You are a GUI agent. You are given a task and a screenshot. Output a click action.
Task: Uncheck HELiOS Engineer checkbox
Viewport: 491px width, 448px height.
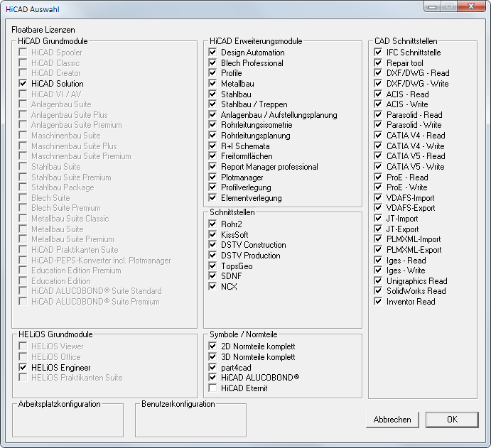click(x=23, y=367)
